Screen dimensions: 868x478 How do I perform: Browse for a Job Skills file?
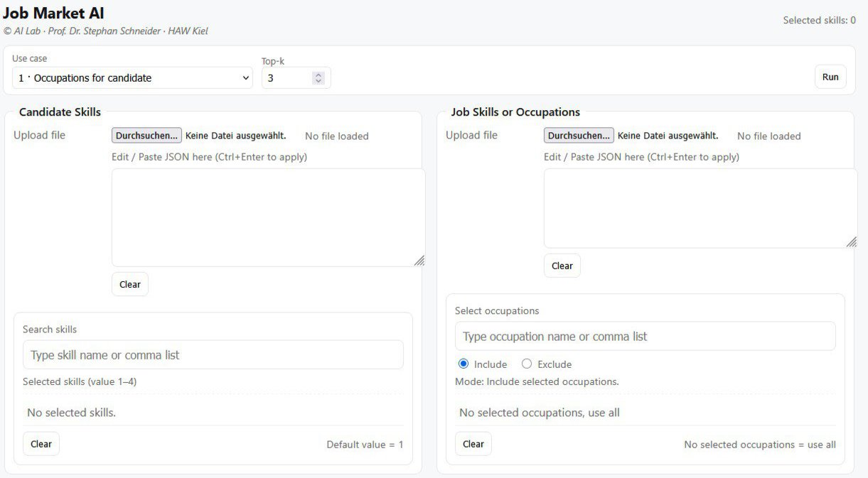(x=579, y=136)
